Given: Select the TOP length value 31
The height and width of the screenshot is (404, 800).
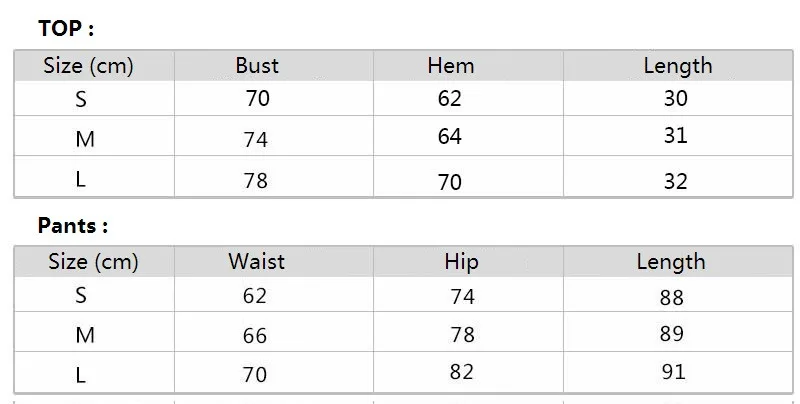Looking at the screenshot, I should (676, 136).
